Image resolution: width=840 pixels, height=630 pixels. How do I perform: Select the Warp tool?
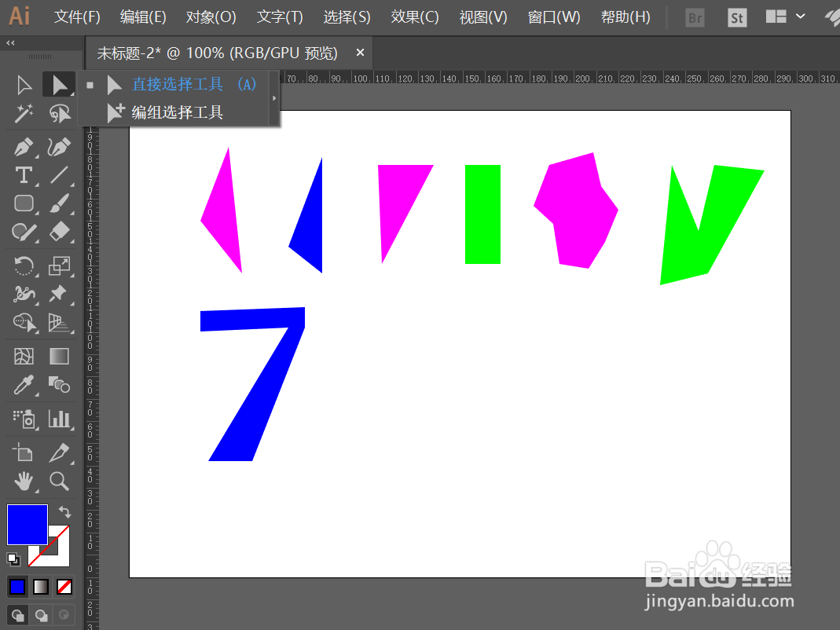24,294
